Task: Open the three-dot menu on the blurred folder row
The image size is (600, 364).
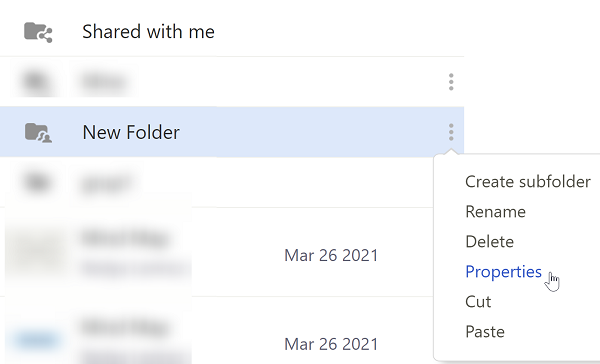Action: pyautogui.click(x=451, y=82)
